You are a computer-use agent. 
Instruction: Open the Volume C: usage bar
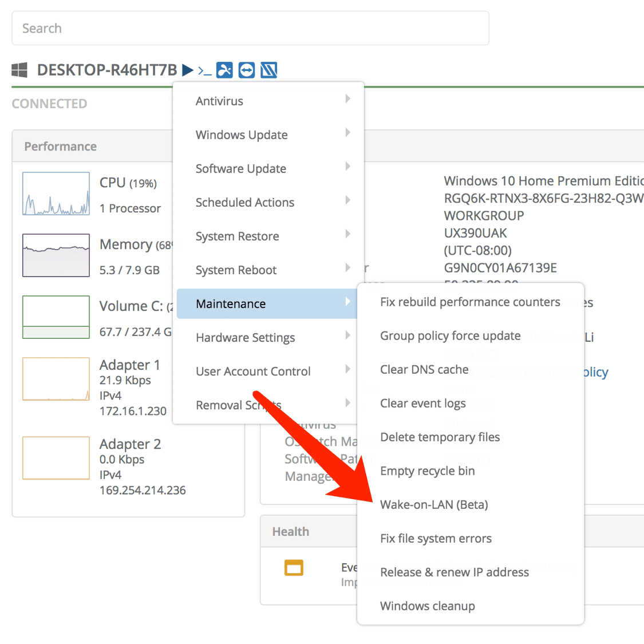[56, 317]
